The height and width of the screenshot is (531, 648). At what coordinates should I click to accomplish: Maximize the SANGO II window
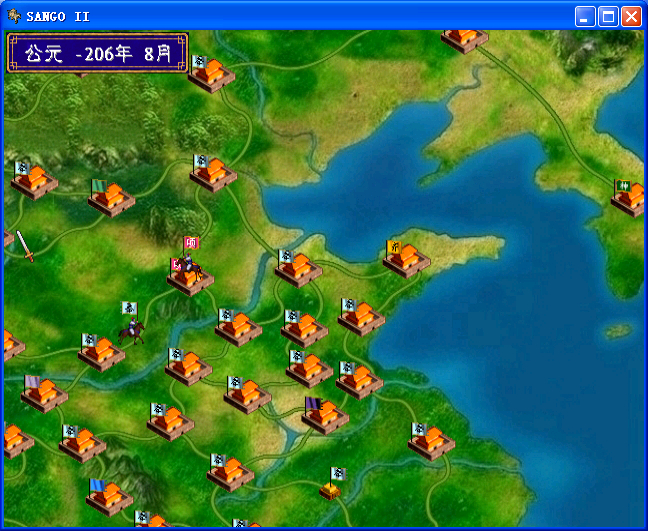[608, 17]
